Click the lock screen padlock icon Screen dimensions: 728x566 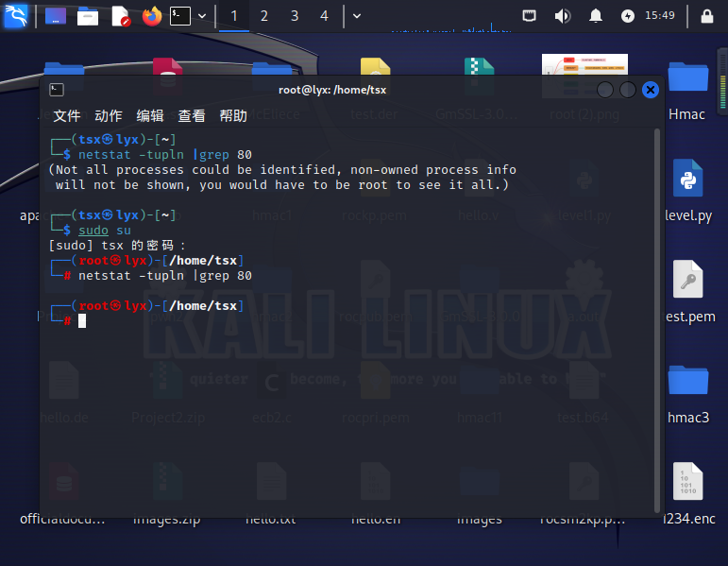point(707,16)
